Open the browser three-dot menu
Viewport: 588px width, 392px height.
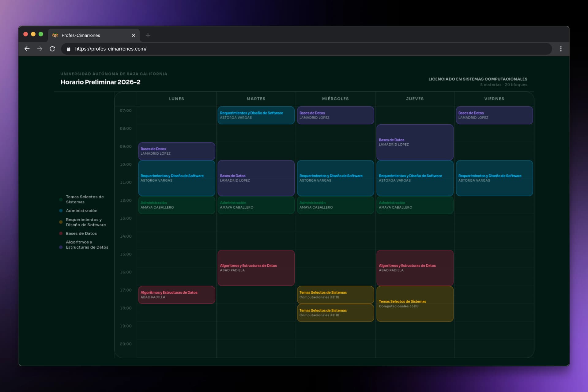point(561,49)
